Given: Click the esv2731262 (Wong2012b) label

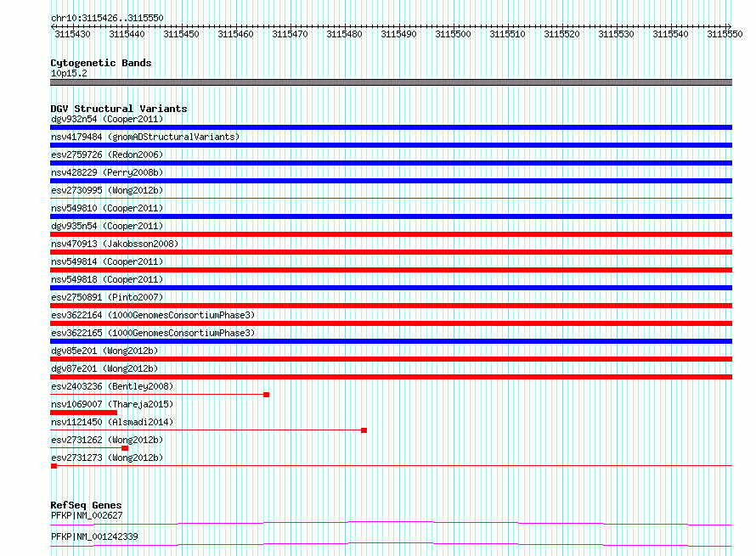Looking at the screenshot, I should (x=107, y=440).
